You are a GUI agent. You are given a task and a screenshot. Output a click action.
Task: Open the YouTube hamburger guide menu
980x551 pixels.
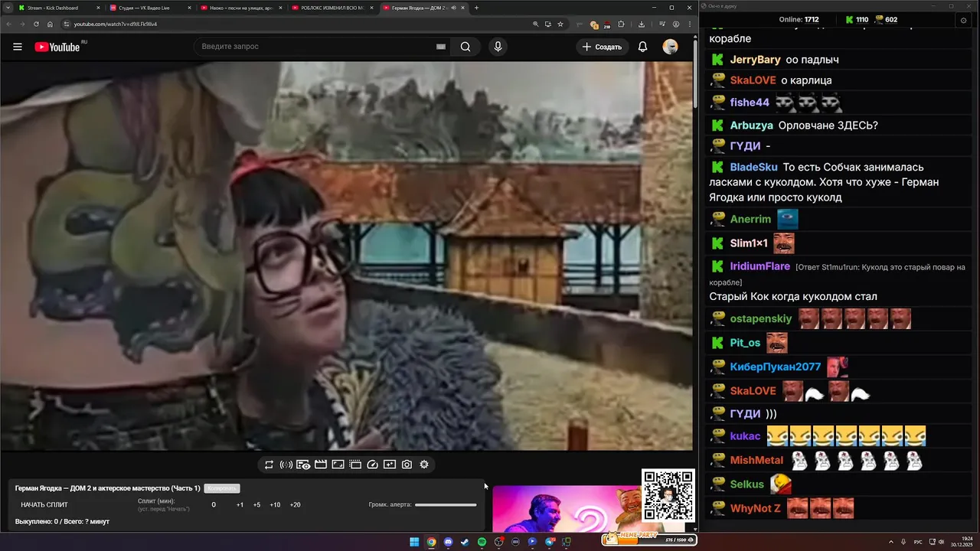17,47
